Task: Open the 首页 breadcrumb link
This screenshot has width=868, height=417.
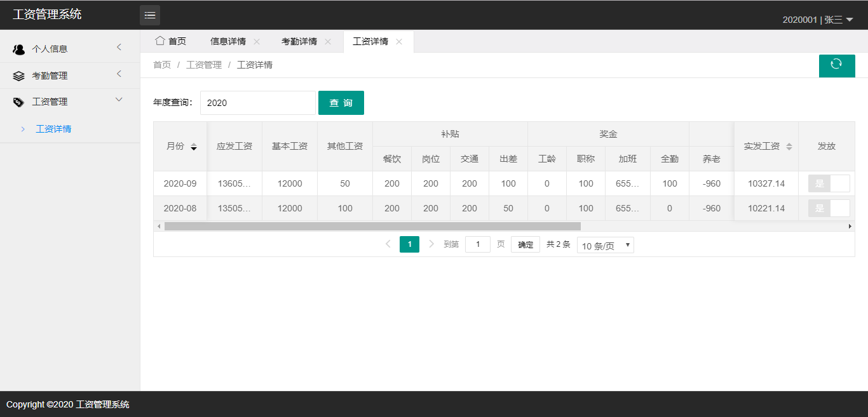Action: point(161,64)
